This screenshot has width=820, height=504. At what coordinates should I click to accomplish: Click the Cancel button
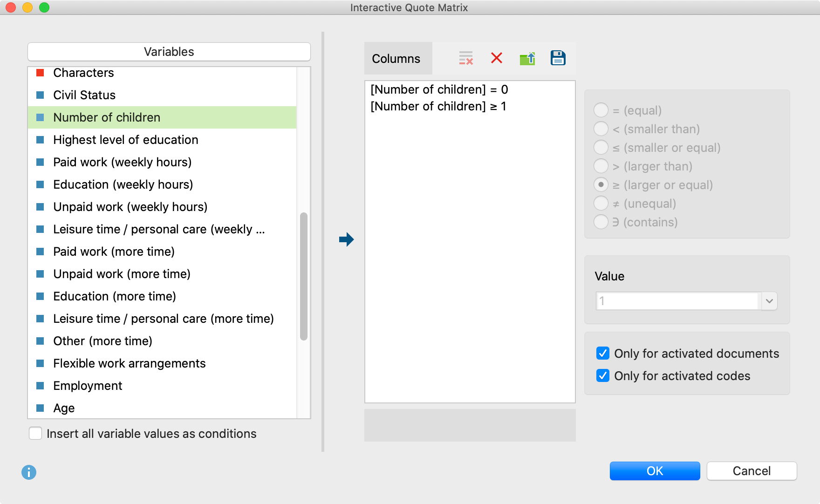pyautogui.click(x=752, y=471)
